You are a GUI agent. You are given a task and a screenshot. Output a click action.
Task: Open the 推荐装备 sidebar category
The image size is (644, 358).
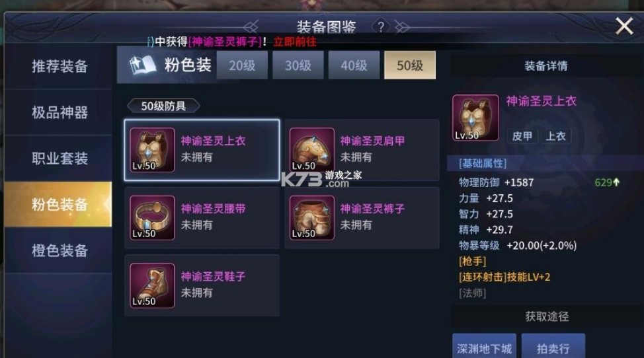59,66
